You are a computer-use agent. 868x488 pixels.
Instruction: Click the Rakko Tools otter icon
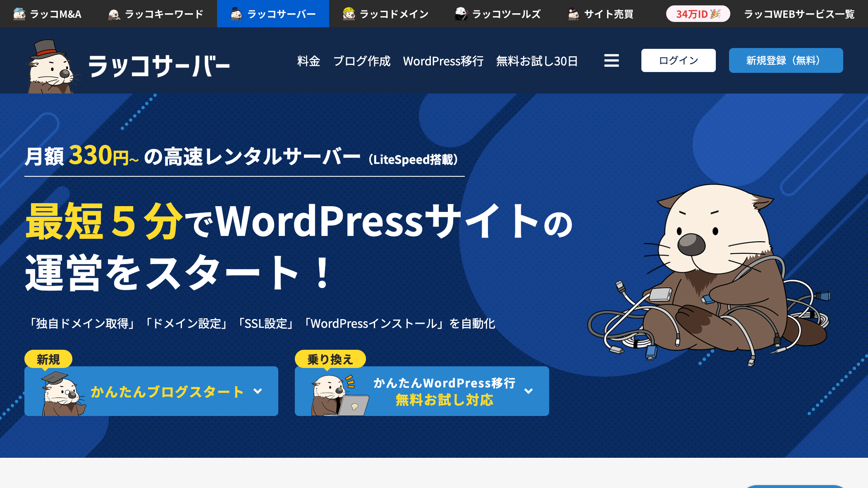tap(461, 14)
